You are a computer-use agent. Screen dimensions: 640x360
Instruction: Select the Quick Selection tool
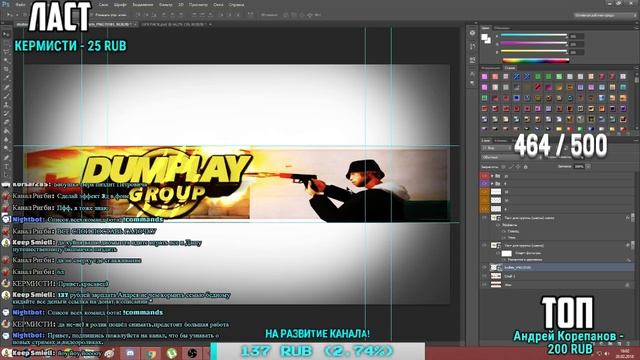tap(6, 61)
